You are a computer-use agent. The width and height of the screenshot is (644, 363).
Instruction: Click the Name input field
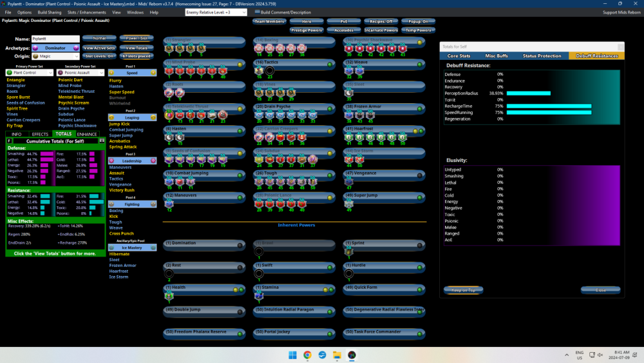(x=55, y=39)
